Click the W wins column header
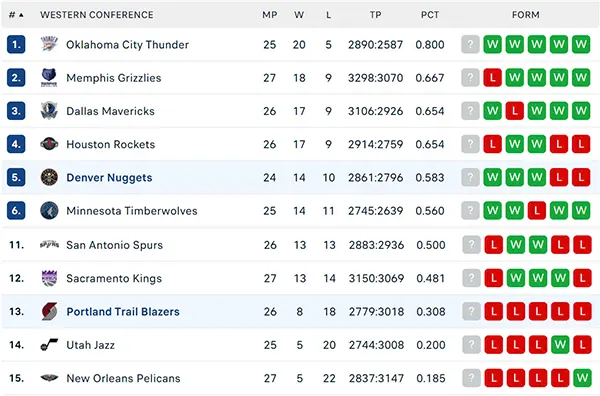600x396 pixels. 299,15
